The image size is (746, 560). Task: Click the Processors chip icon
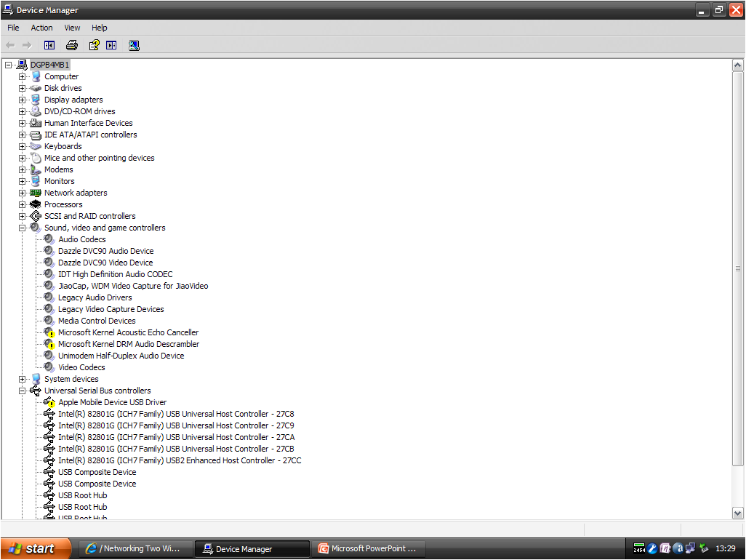pos(36,204)
